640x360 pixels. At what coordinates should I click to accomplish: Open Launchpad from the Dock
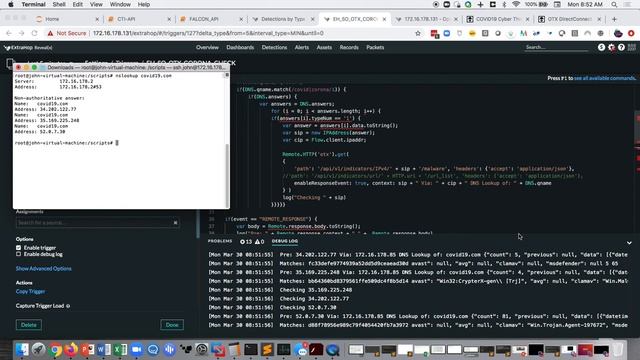[39, 349]
